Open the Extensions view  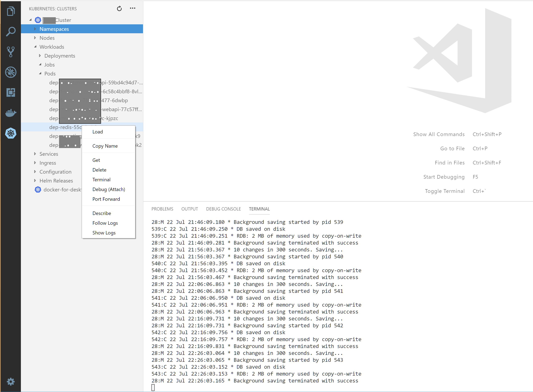pos(11,92)
